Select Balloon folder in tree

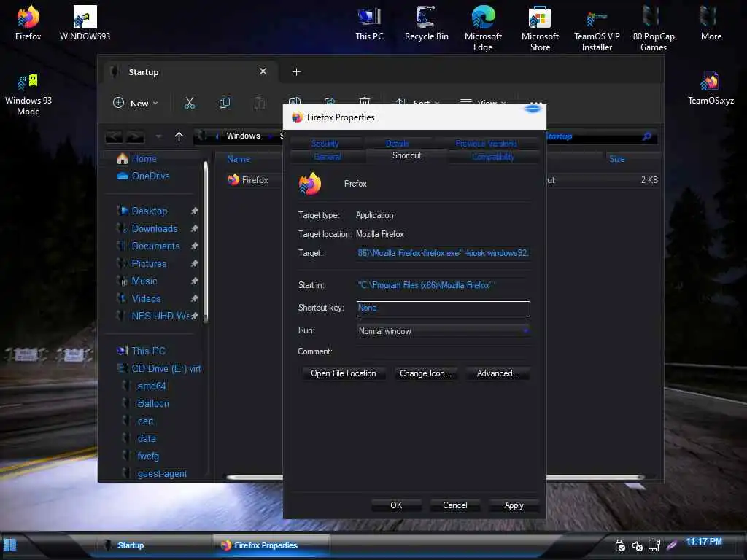[x=152, y=404]
